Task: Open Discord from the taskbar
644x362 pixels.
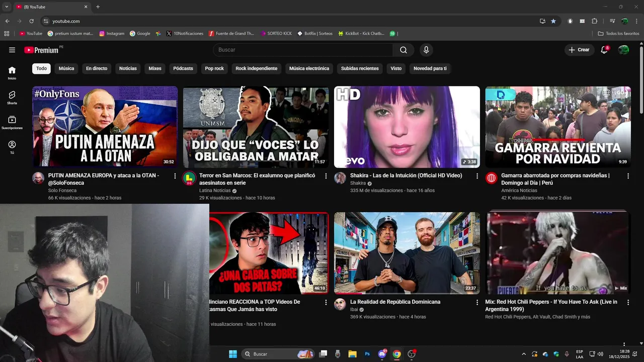Action: click(x=382, y=354)
